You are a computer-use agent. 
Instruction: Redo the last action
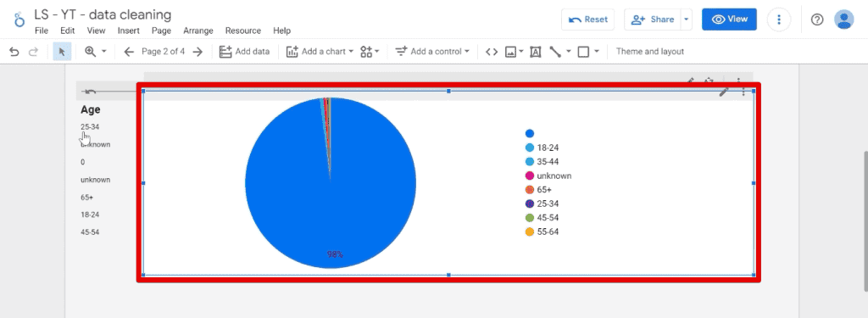click(33, 52)
